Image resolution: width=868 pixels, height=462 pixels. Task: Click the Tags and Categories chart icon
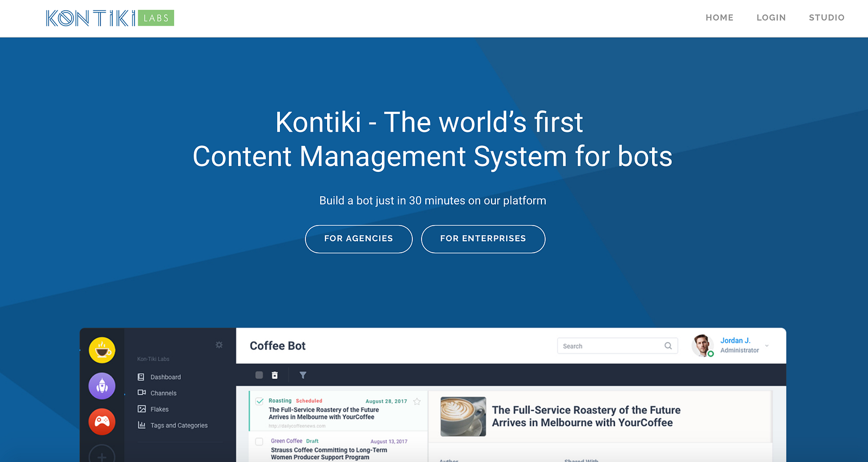[142, 425]
